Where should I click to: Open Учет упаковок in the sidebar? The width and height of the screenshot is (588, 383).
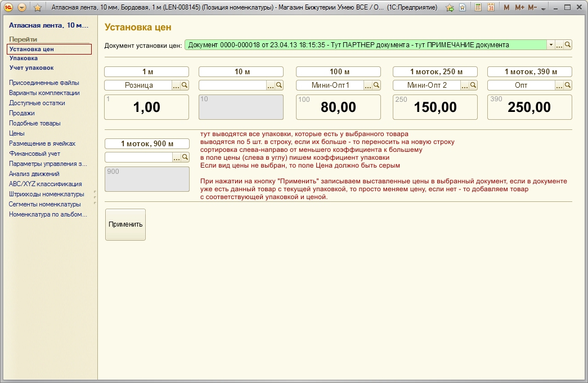[32, 68]
